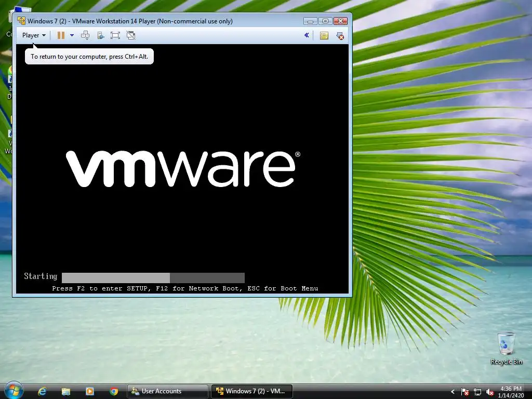Pause the virtual machine with the pause icon
The width and height of the screenshot is (532, 399).
point(61,35)
